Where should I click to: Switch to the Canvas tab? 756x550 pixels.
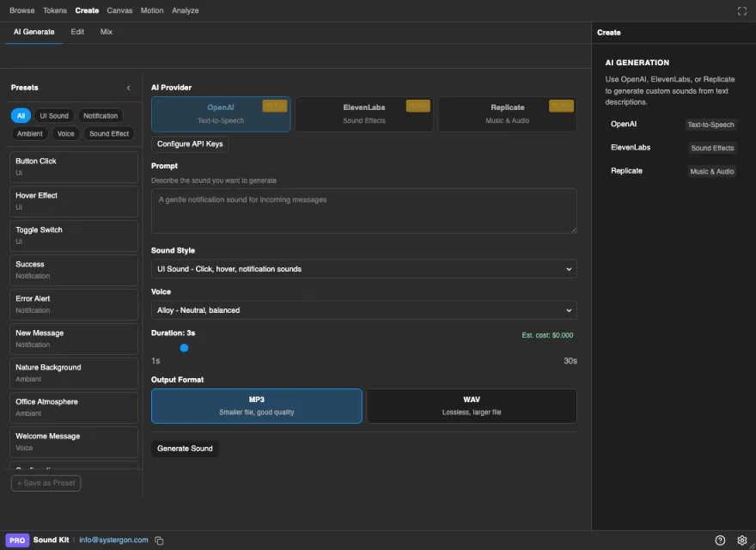(119, 10)
